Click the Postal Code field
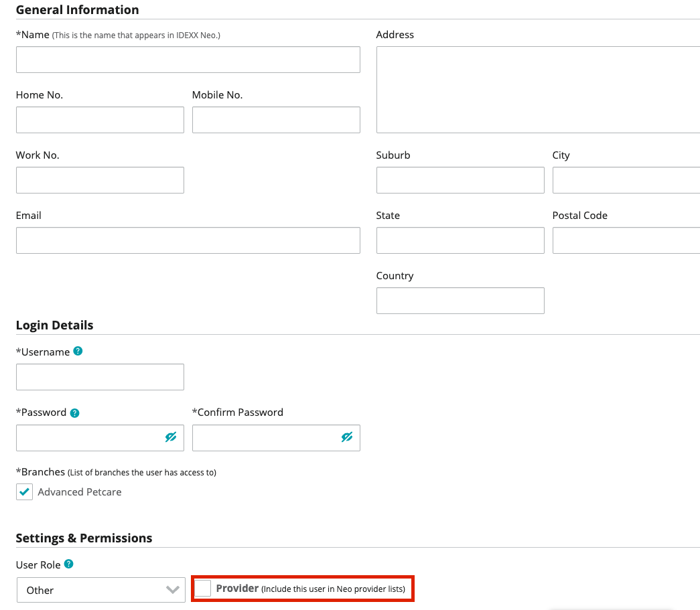This screenshot has height=610, width=700. (x=626, y=240)
